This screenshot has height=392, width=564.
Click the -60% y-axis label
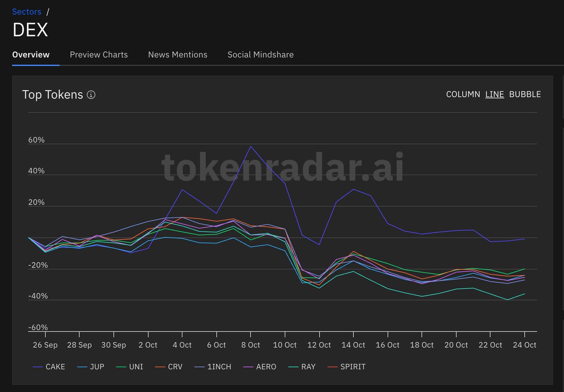pos(38,327)
